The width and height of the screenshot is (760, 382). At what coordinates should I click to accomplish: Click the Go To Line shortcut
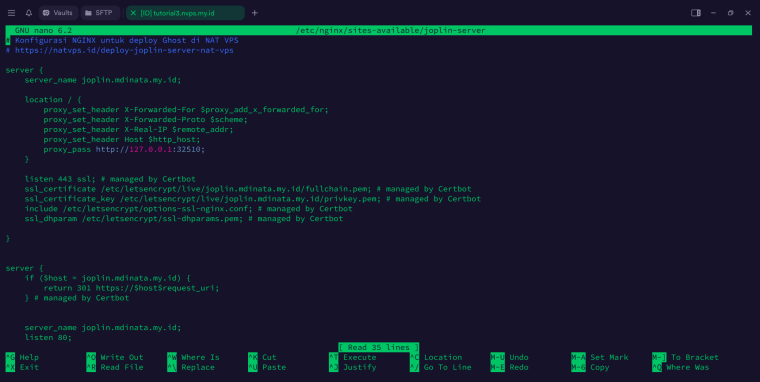tap(441, 367)
